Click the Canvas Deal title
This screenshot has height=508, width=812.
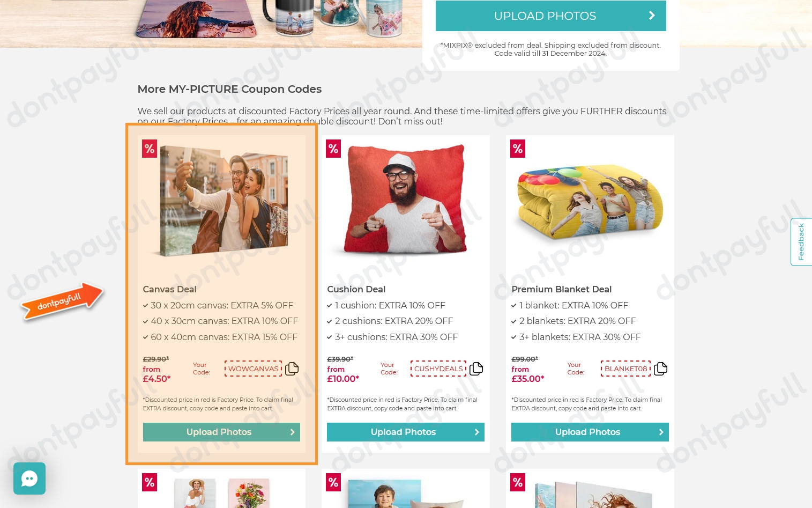(x=169, y=289)
